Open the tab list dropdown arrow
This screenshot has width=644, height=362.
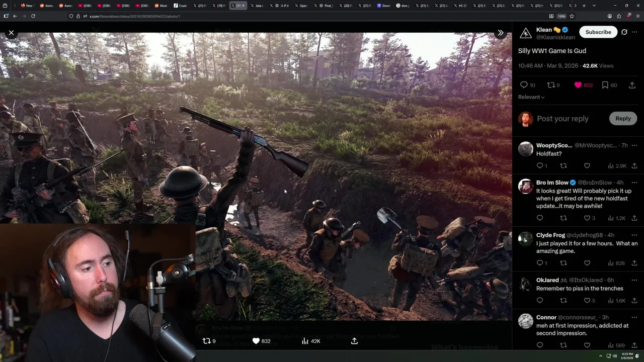pos(594,6)
